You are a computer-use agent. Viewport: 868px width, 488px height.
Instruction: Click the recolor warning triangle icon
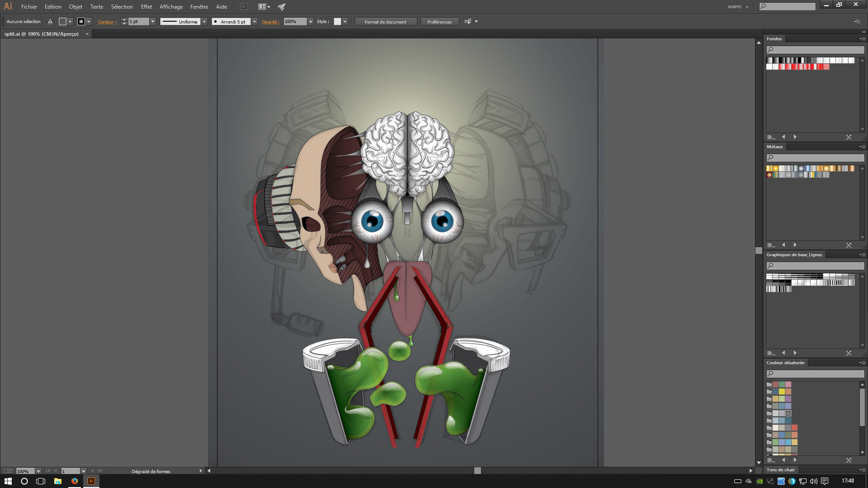50,22
